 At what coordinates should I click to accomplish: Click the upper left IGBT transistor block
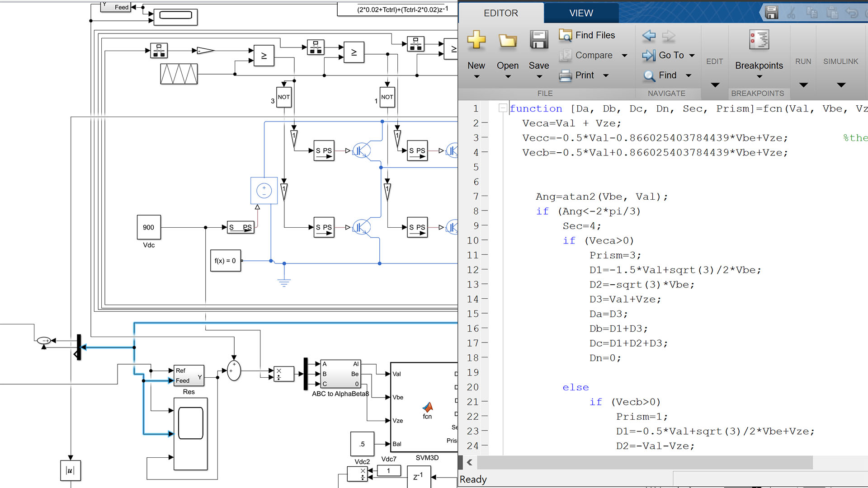362,151
